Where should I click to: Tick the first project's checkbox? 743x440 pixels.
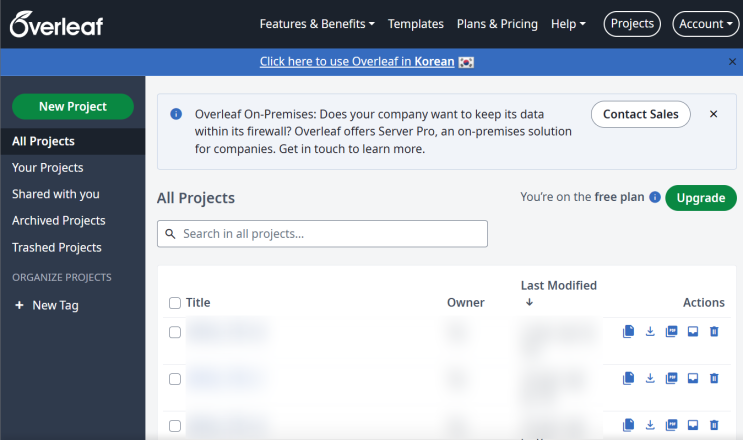(x=175, y=332)
